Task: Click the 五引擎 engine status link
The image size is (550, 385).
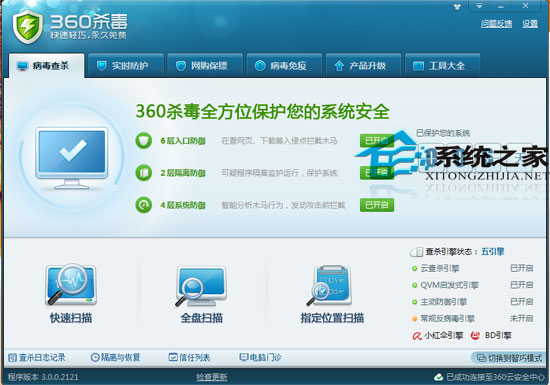Action: [492, 251]
